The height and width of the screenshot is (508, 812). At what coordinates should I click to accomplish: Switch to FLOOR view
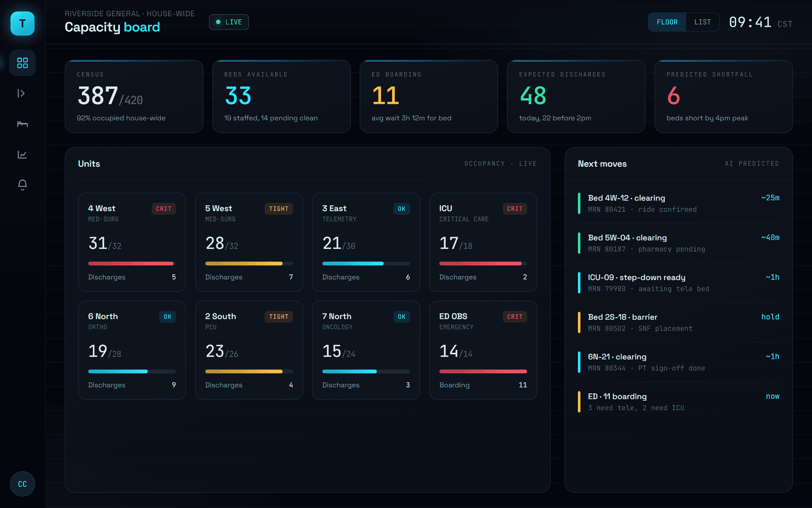click(667, 22)
